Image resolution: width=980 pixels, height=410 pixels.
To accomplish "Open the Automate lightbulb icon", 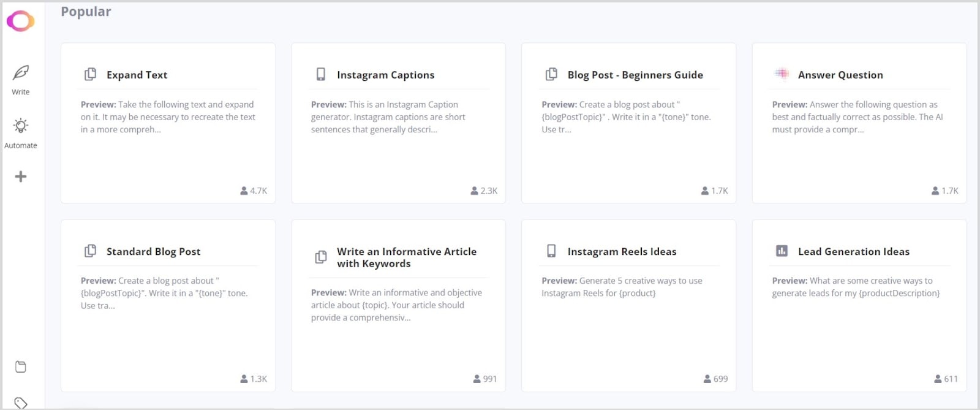I will pyautogui.click(x=21, y=126).
